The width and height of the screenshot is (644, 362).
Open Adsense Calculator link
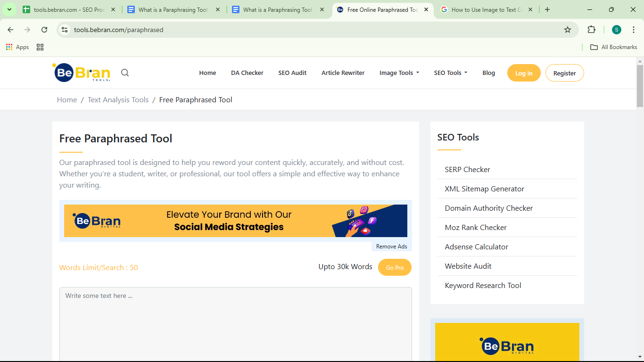click(x=477, y=247)
